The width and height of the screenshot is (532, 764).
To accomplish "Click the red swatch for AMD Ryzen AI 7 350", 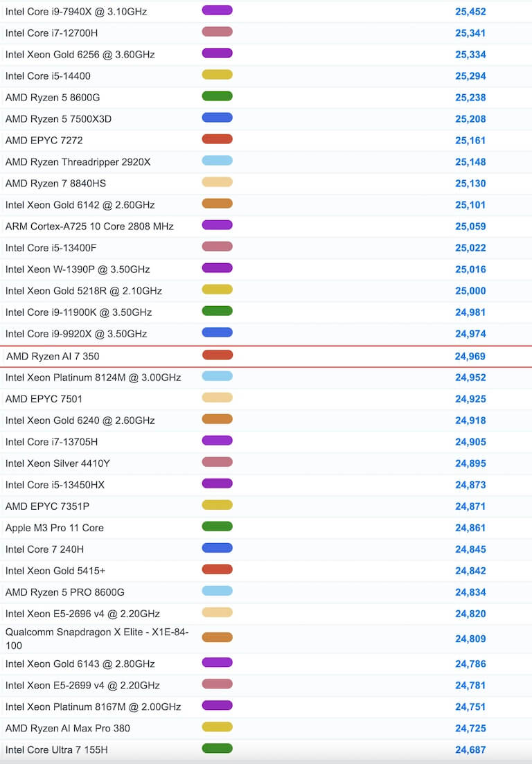I will tap(218, 355).
